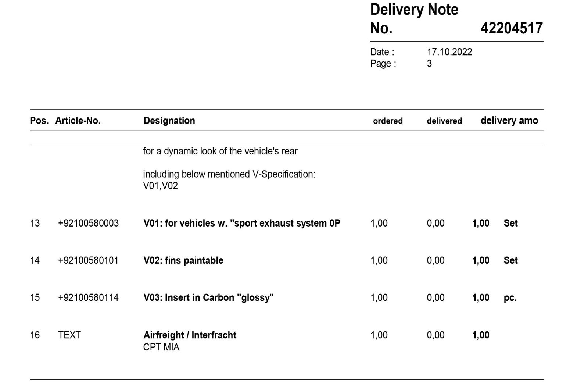Screen dimensions: 588x392
Task: Select the date 17.10.2022
Action: click(449, 52)
